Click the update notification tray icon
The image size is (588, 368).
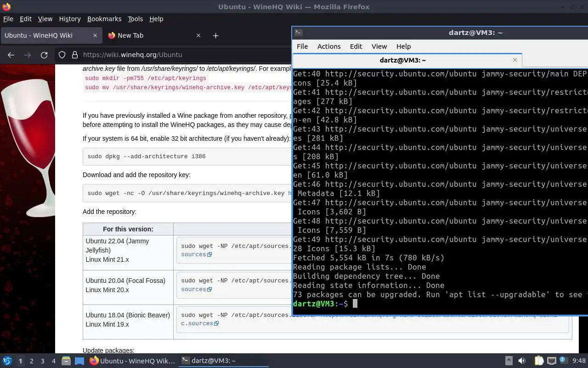click(563, 361)
